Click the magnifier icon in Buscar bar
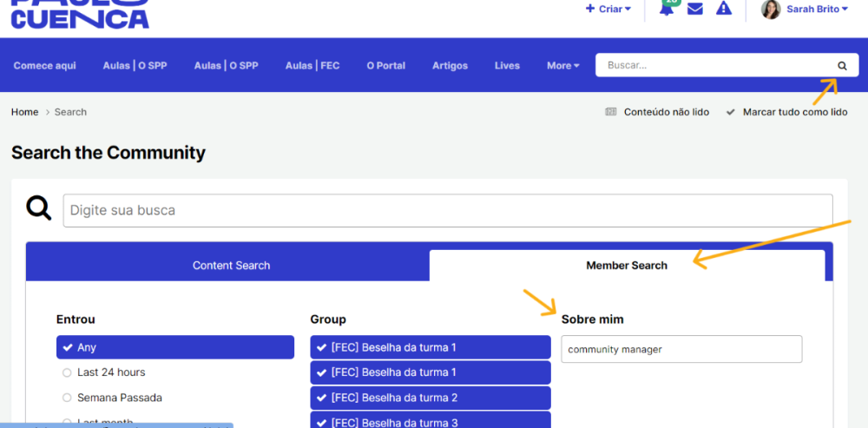 click(x=841, y=65)
